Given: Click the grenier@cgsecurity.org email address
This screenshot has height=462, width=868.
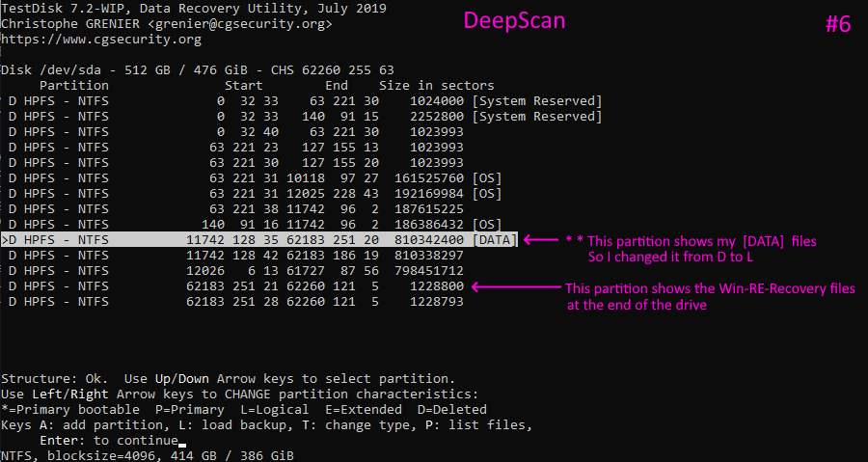Looking at the screenshot, I should (240, 24).
